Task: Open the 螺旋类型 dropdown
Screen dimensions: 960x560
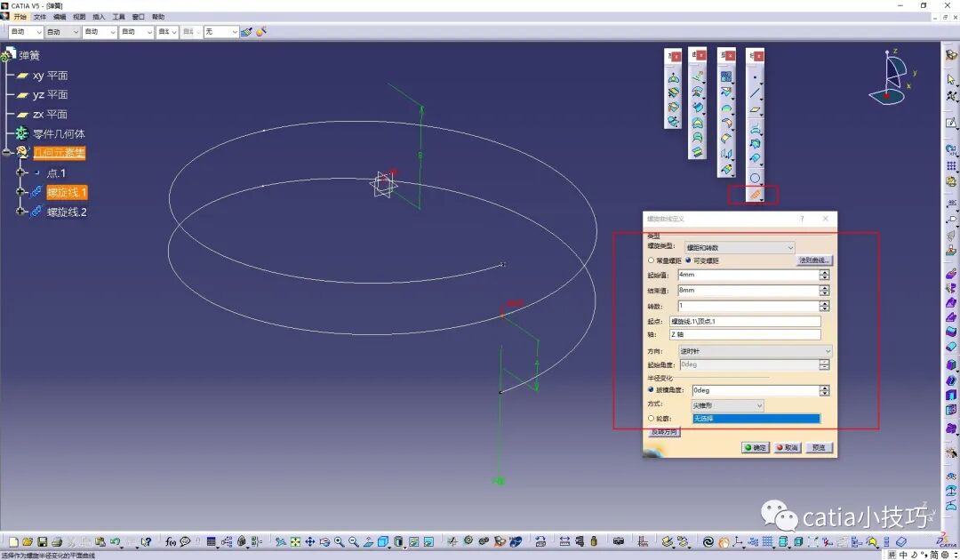Action: [740, 247]
